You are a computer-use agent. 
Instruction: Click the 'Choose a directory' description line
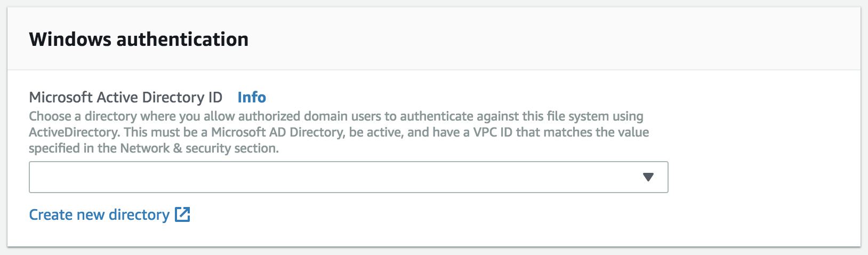point(336,116)
